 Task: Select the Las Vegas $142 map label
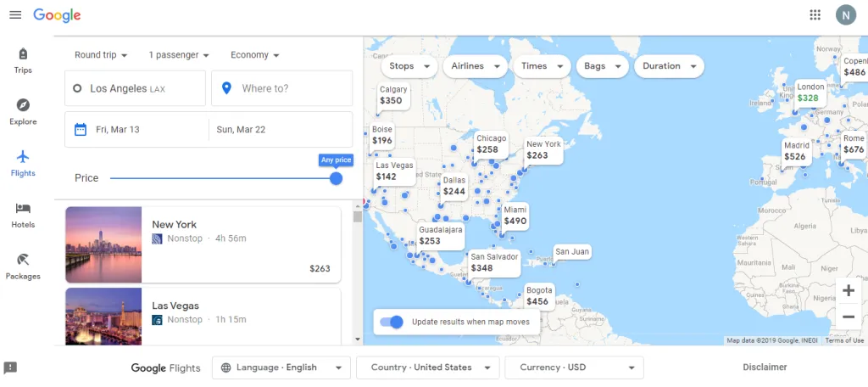click(394, 171)
